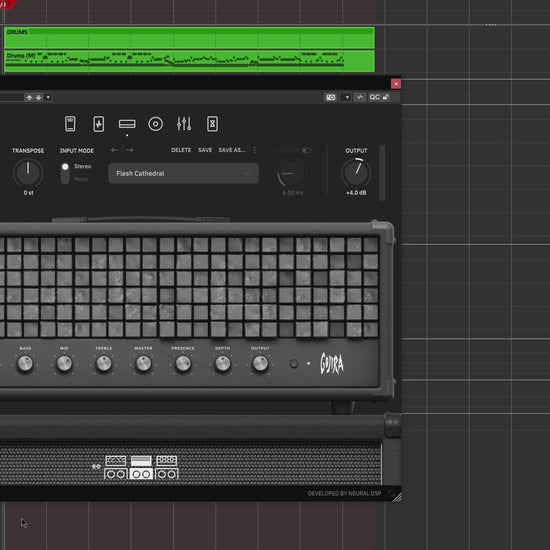Image resolution: width=550 pixels, height=550 pixels.
Task: Click the waveform icon beside QC
Action: (360, 97)
